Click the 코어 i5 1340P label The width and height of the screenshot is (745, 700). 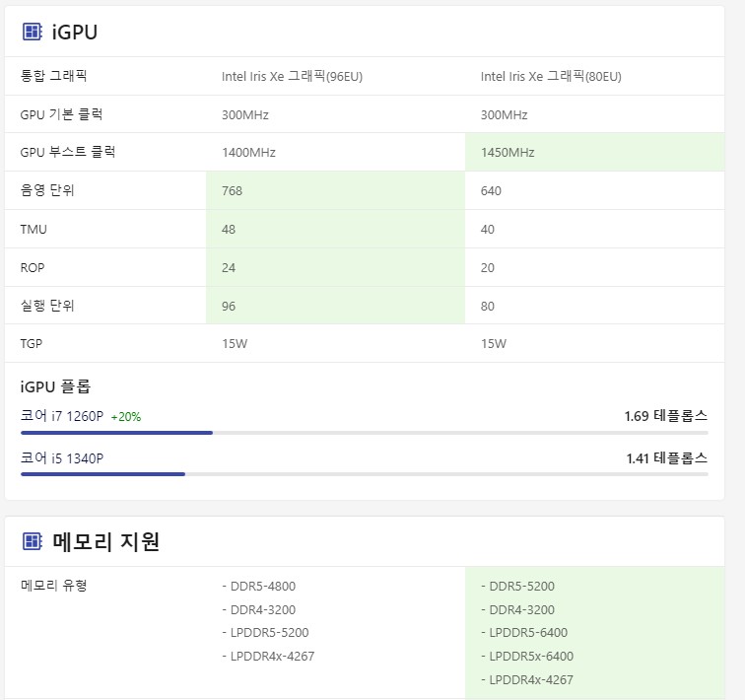coord(62,458)
